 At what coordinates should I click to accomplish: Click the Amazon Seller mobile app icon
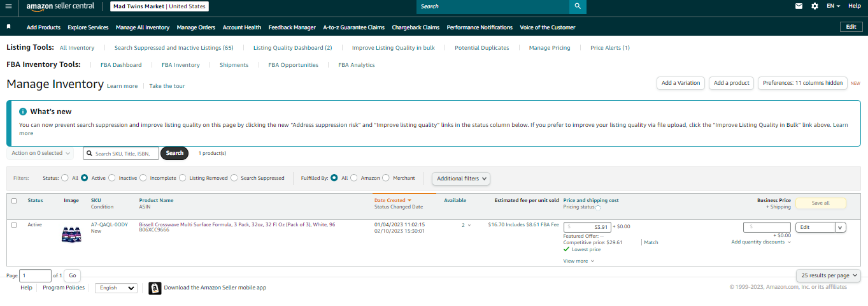coord(155,288)
